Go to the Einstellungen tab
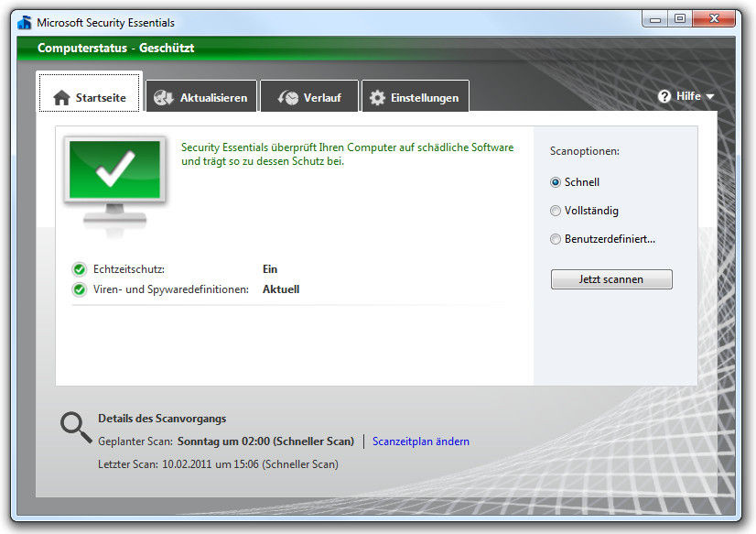 (416, 96)
